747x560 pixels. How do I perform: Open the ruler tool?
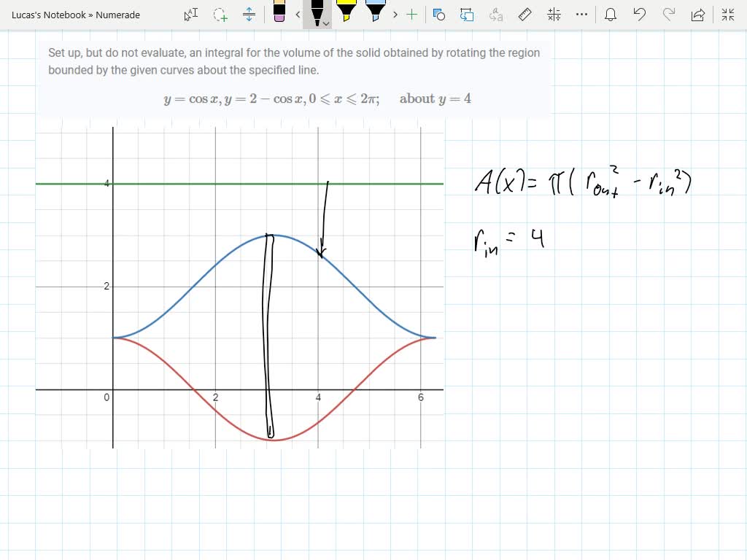pos(525,14)
